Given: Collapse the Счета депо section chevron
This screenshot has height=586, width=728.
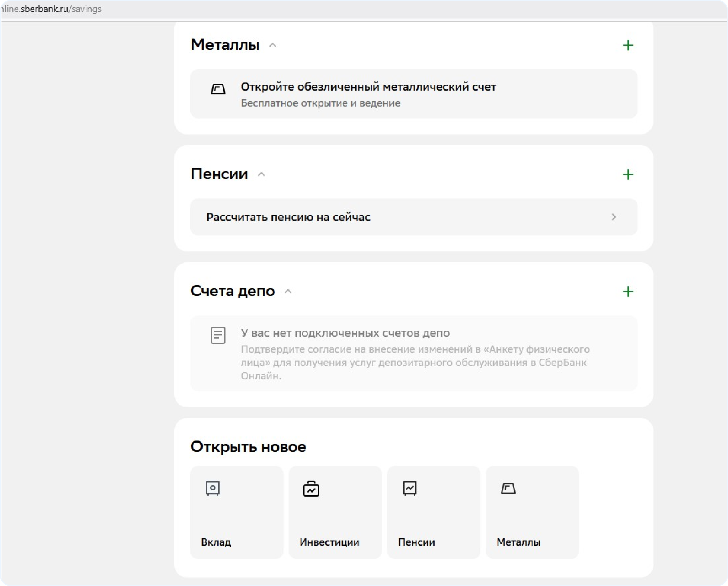Looking at the screenshot, I should coord(288,292).
